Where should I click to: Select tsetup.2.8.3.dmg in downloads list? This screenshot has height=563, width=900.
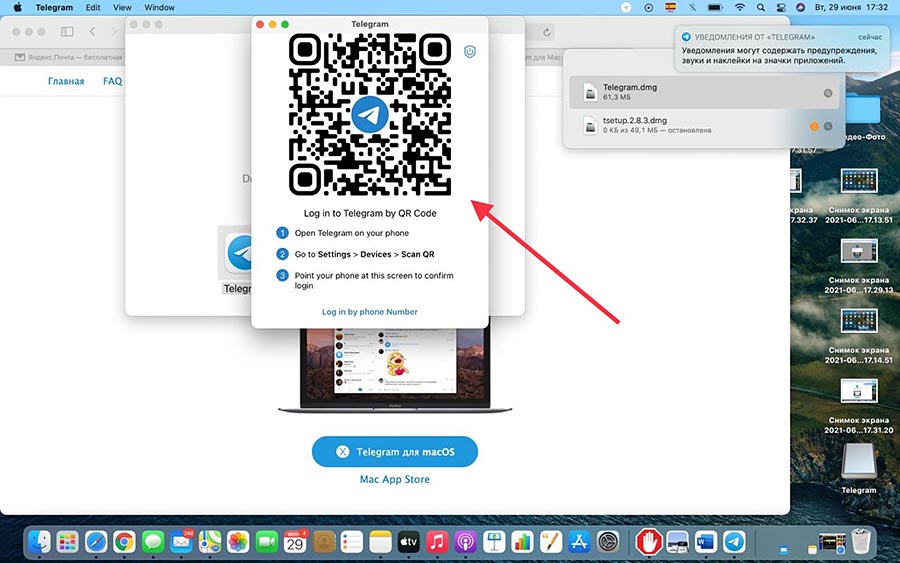704,125
